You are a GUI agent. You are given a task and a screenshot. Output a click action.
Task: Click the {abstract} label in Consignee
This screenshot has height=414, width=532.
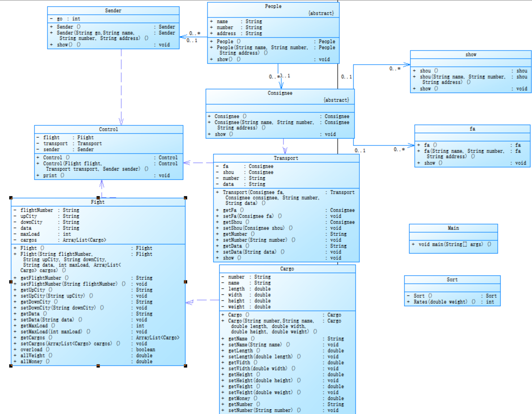pyautogui.click(x=336, y=100)
